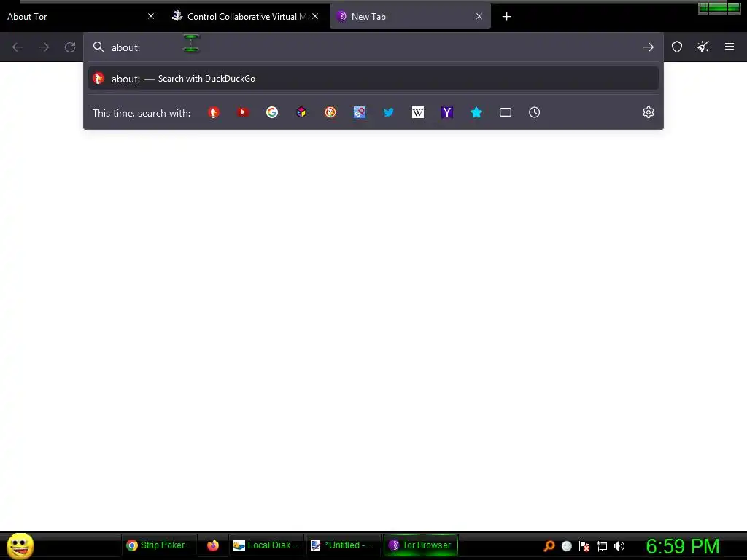The height and width of the screenshot is (560, 747).
Task: Search with the Wikipedia W icon
Action: tap(418, 112)
